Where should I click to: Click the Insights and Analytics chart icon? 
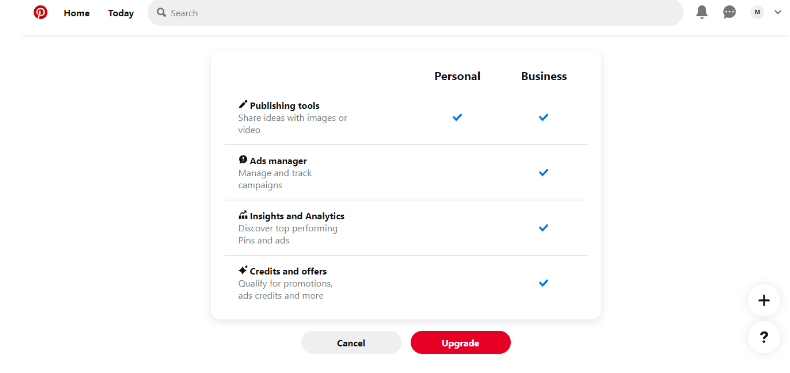(243, 215)
